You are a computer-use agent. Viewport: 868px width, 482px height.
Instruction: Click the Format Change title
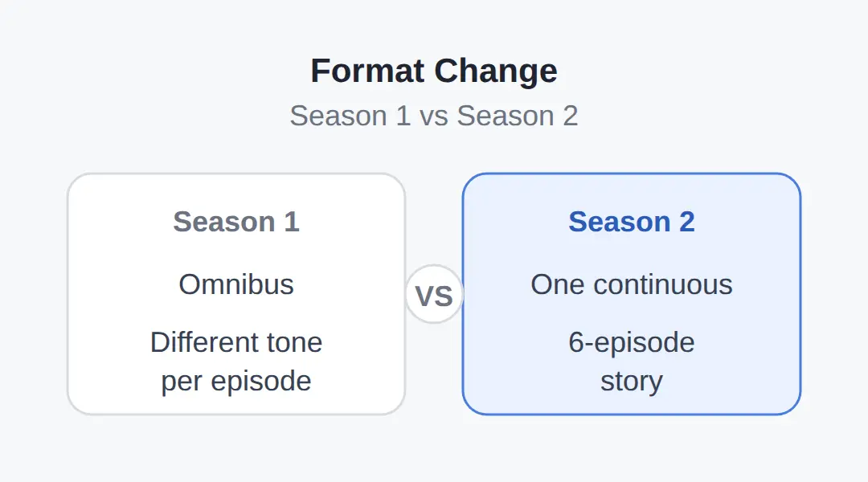(434, 71)
